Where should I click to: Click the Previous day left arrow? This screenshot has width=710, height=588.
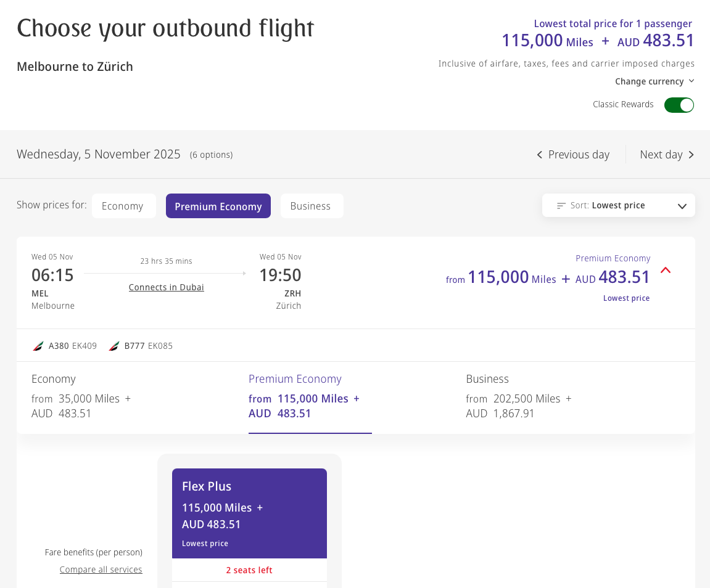(x=539, y=155)
